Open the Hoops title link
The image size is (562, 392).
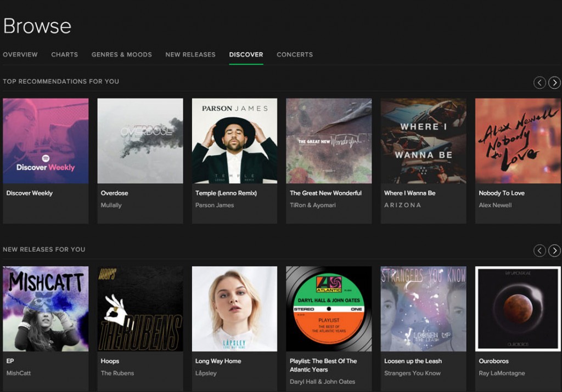click(110, 361)
